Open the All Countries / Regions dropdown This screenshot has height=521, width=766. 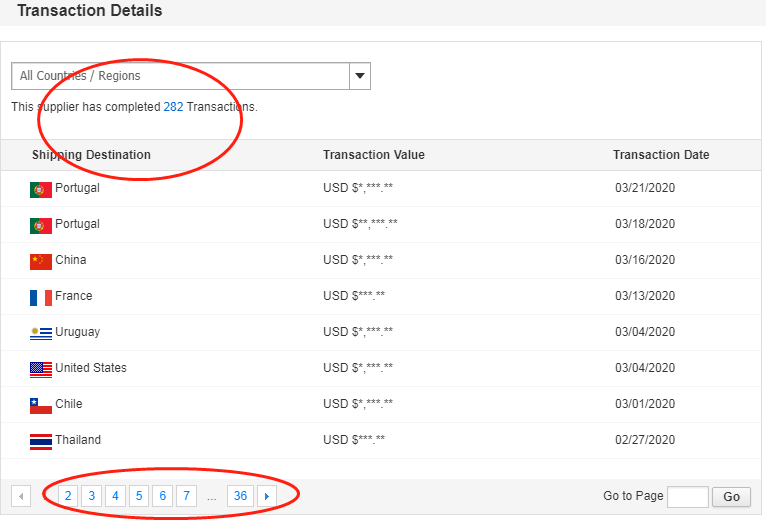(180, 76)
